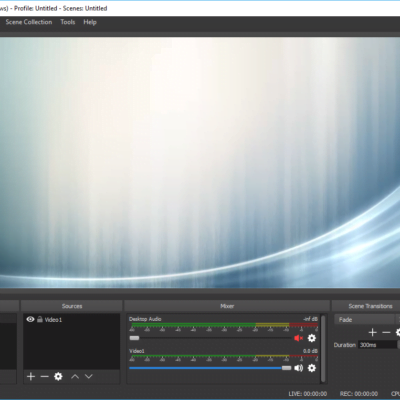Select the Video1 source row
This screenshot has width=400, height=400.
click(x=71, y=319)
